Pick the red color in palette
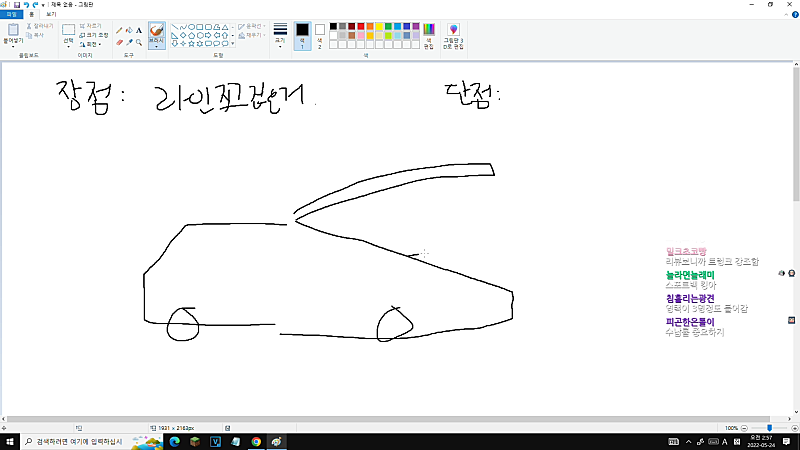The height and width of the screenshot is (450, 800). point(361,27)
